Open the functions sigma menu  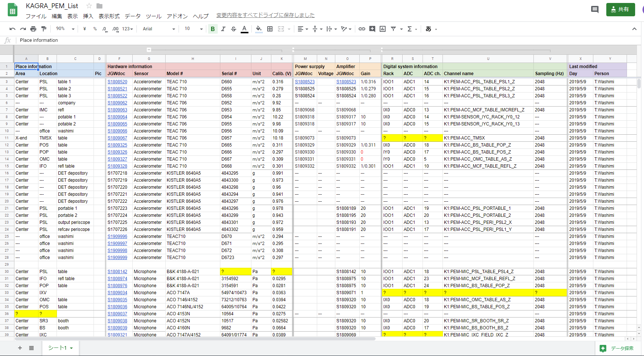click(x=412, y=29)
